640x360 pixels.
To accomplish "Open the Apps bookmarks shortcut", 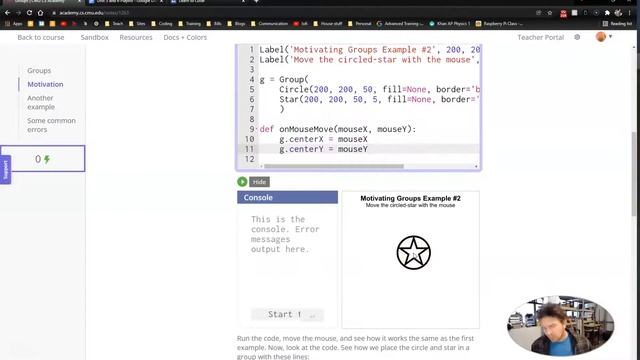I will (14, 24).
